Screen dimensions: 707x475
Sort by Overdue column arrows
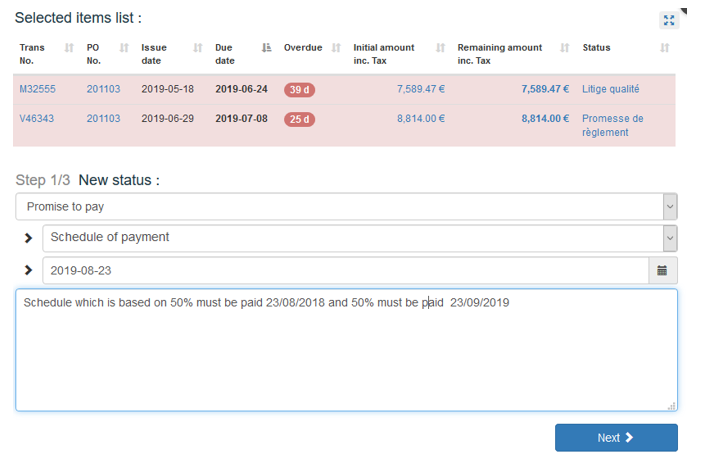pos(336,48)
